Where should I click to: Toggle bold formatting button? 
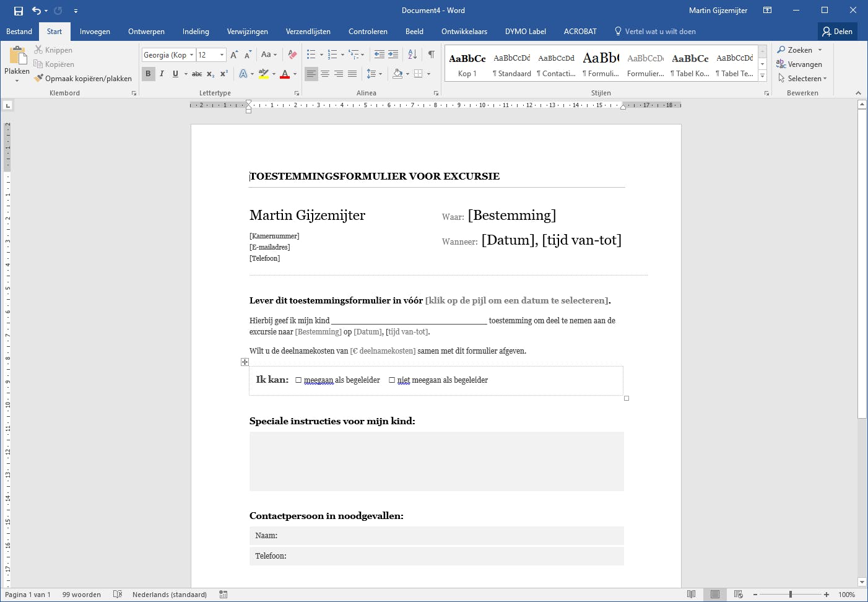(148, 74)
